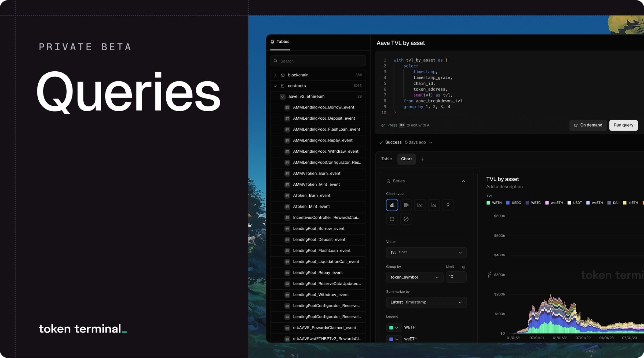Viewport: 644px width, 358px height.
Task: Toggle USDC series in chart legend
Action: click(513, 203)
